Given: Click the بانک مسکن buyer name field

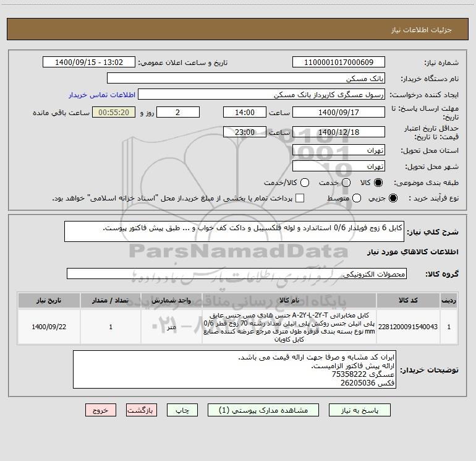Looking at the screenshot, I should pos(246,79).
